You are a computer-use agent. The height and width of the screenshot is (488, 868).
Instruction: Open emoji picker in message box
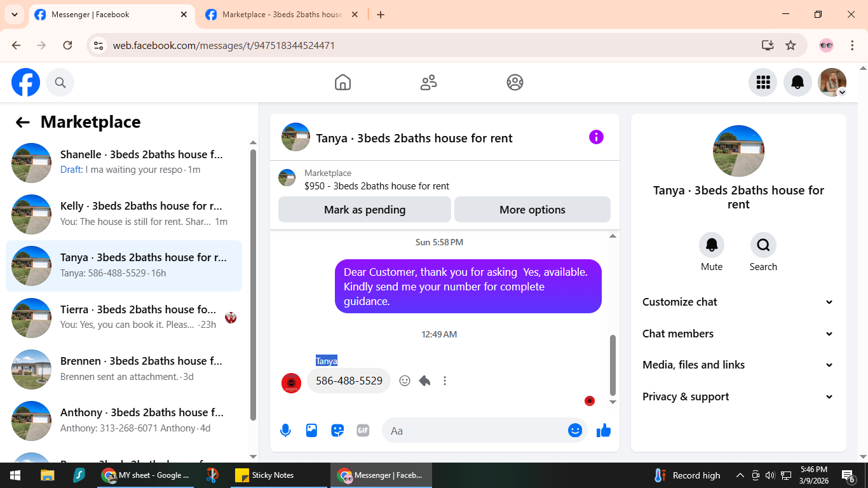click(x=575, y=431)
